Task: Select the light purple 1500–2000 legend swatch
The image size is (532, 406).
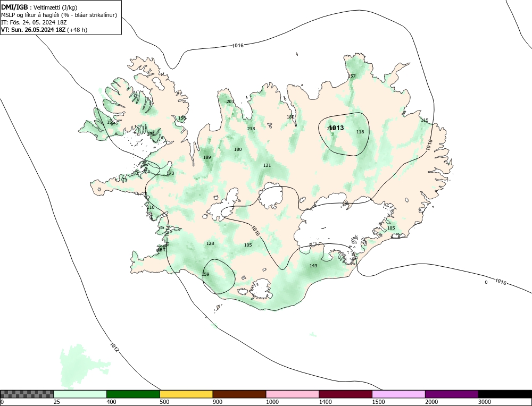Action: 398,394
